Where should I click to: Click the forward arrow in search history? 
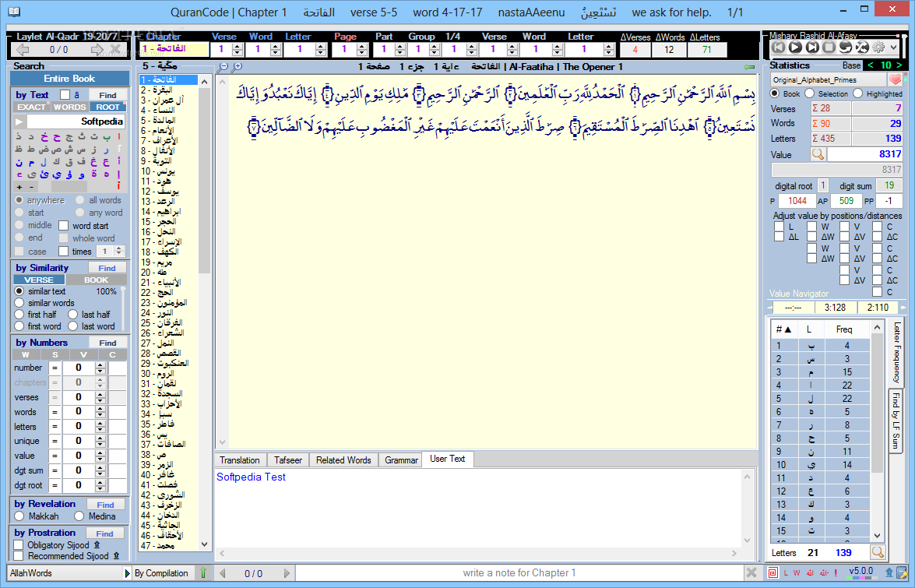[x=97, y=50]
